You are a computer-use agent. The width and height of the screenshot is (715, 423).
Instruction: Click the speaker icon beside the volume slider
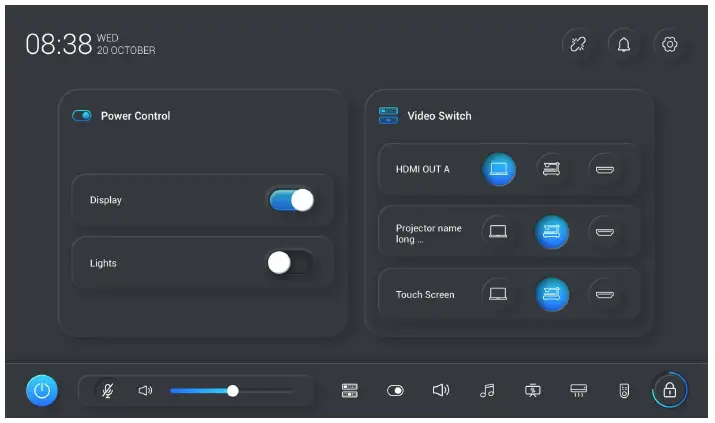coord(145,391)
